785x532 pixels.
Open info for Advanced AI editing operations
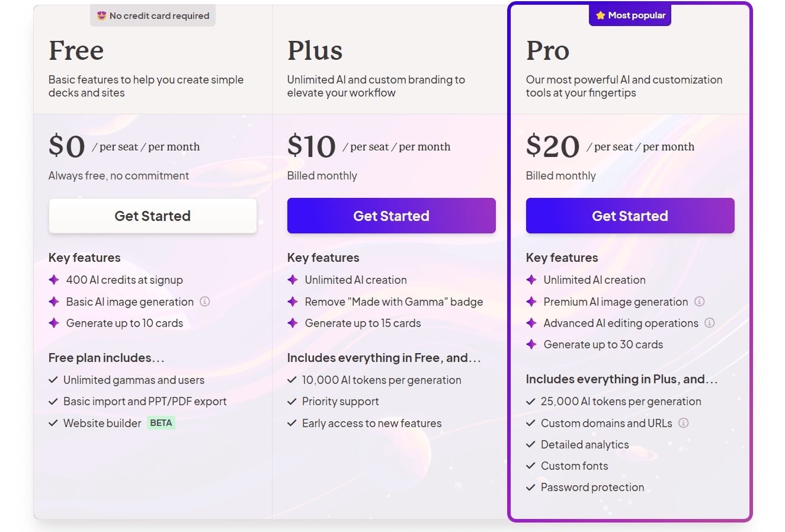click(x=709, y=323)
